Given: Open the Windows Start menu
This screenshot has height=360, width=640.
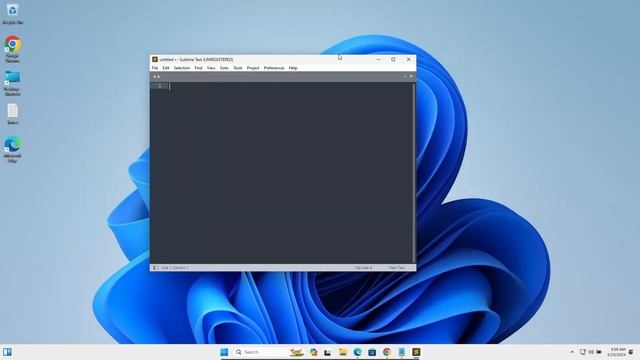Looking at the screenshot, I should click(x=224, y=352).
